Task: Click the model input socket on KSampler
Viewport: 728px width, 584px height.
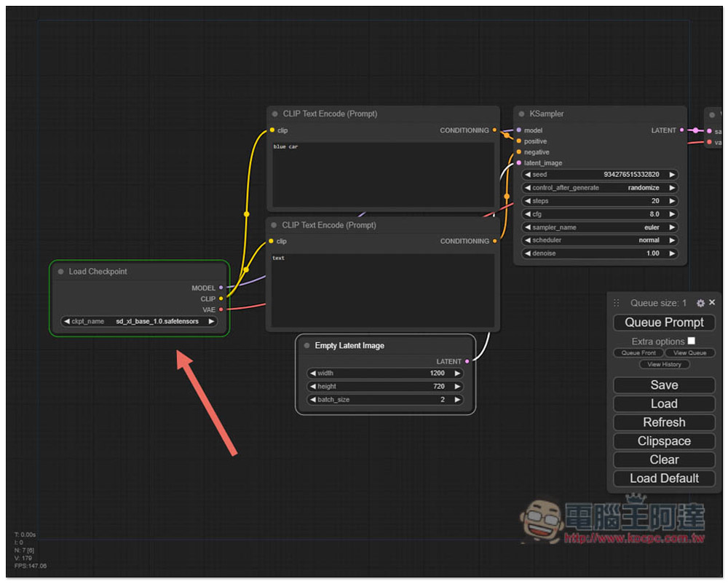Action: tap(518, 130)
